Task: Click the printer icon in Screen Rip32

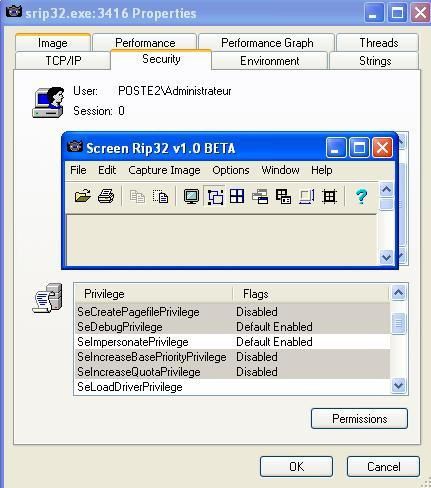Action: pyautogui.click(x=106, y=196)
